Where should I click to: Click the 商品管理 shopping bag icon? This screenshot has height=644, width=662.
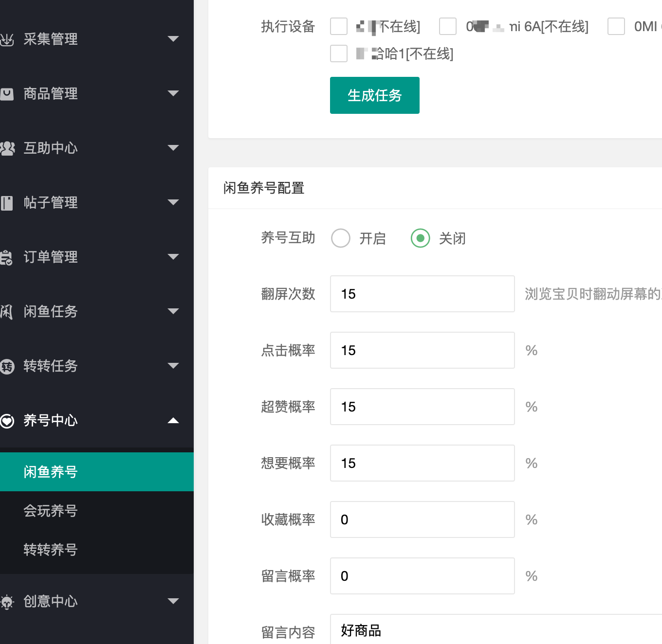click(x=7, y=94)
